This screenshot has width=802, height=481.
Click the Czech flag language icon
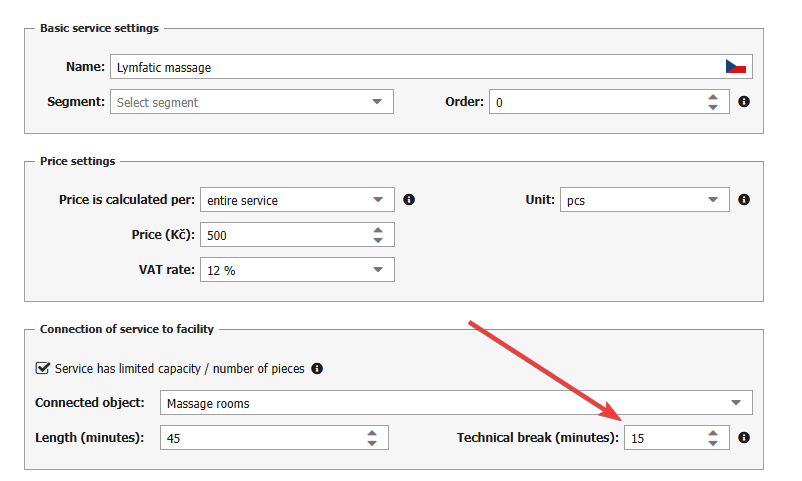(x=736, y=67)
